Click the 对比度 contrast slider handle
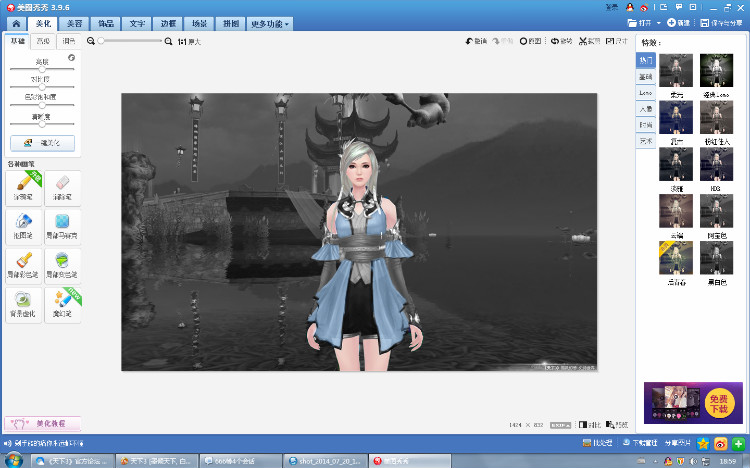Image resolution: width=750 pixels, height=468 pixels. (x=42, y=87)
